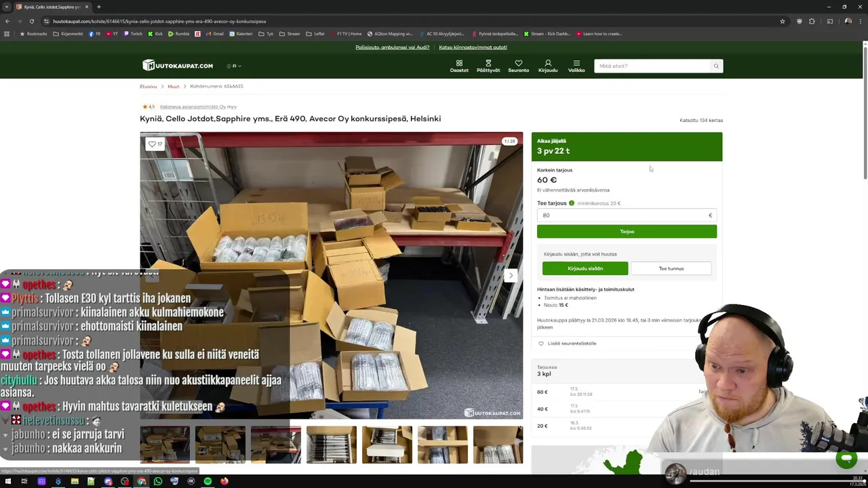Click the green Tarjoa bid button
This screenshot has height=488, width=868.
pos(627,232)
